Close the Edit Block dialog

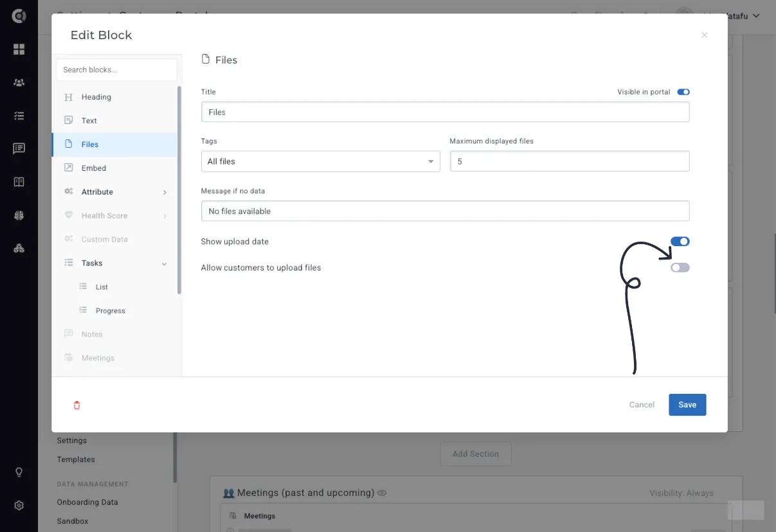tap(704, 35)
